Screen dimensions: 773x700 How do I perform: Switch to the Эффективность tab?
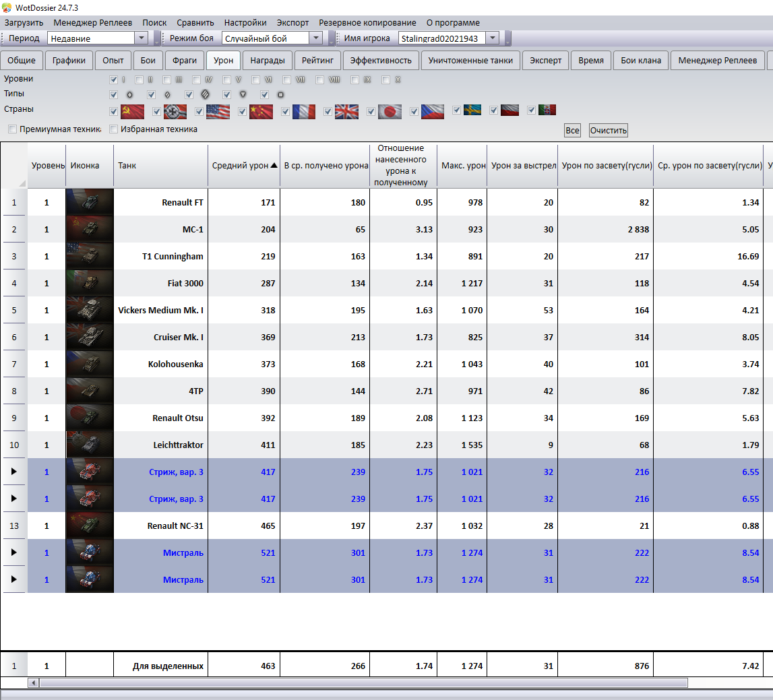pyautogui.click(x=381, y=60)
